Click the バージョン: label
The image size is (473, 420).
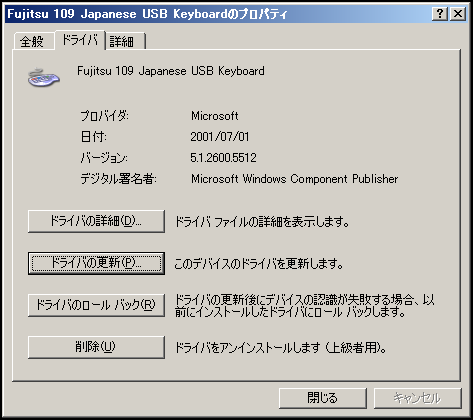tap(104, 158)
